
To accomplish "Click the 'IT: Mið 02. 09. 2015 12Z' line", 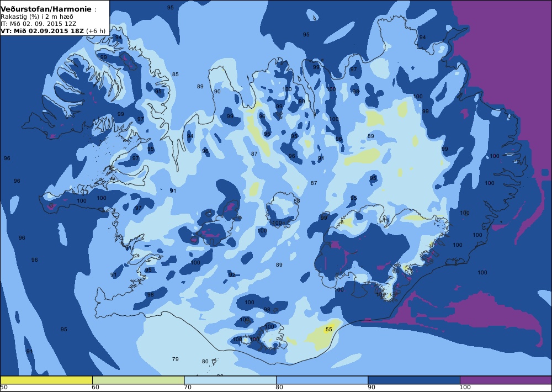I will 39,24.
